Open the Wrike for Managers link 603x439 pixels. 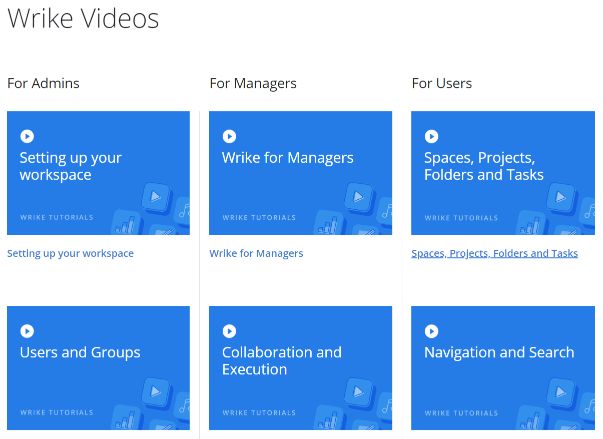pyautogui.click(x=256, y=254)
